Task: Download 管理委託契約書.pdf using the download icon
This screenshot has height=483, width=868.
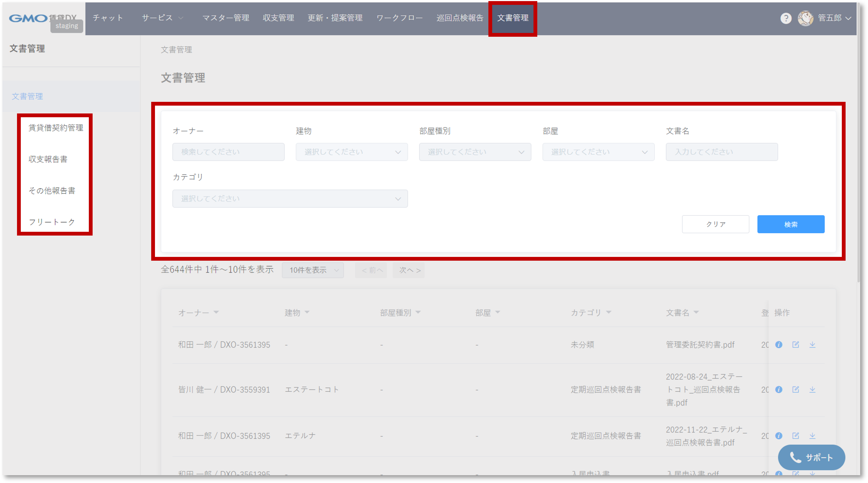Action: pos(812,344)
